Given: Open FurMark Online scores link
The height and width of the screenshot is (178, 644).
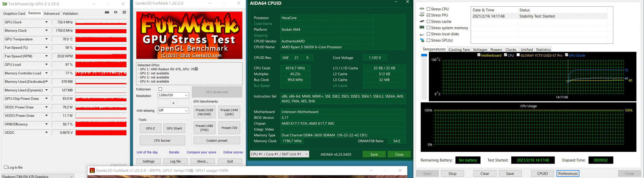Looking at the screenshot, I should [x=233, y=152].
